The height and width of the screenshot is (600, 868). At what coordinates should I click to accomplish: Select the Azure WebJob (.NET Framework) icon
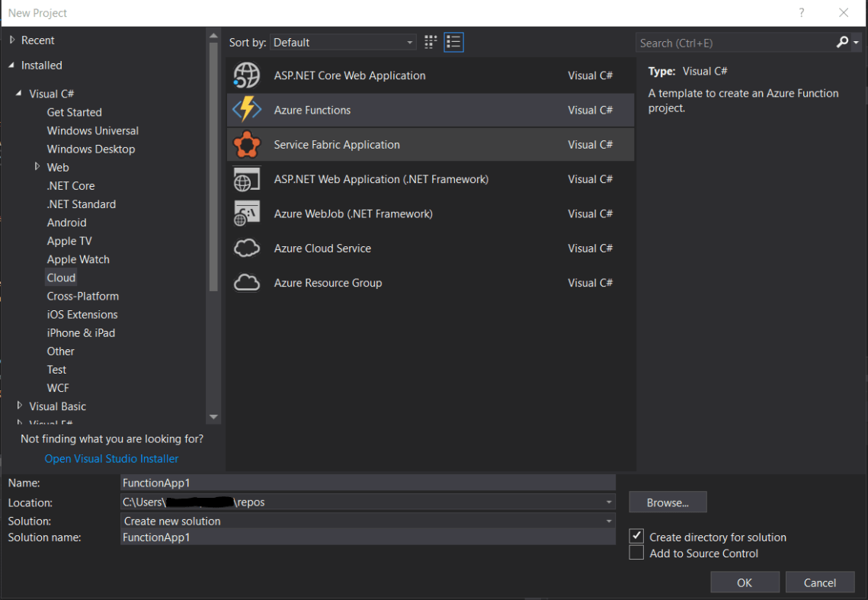245,213
